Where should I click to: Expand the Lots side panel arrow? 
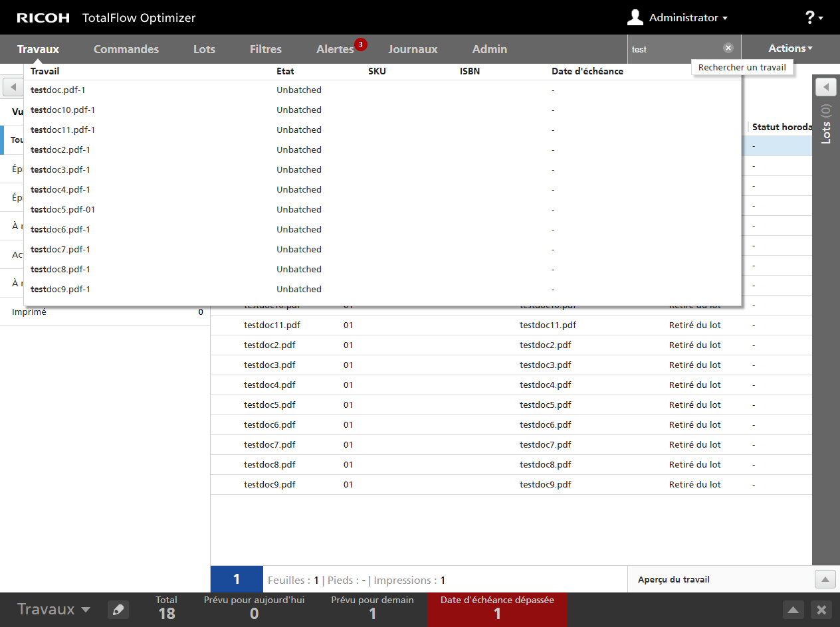[825, 87]
